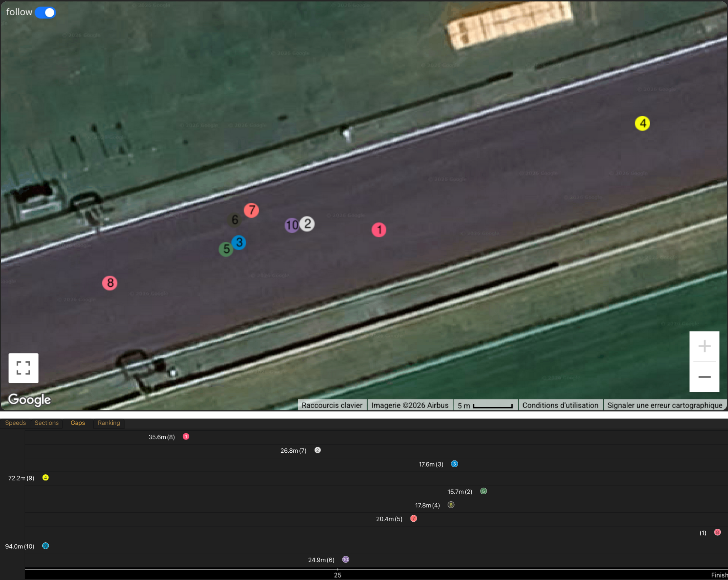Toggle the follow switch off

45,12
